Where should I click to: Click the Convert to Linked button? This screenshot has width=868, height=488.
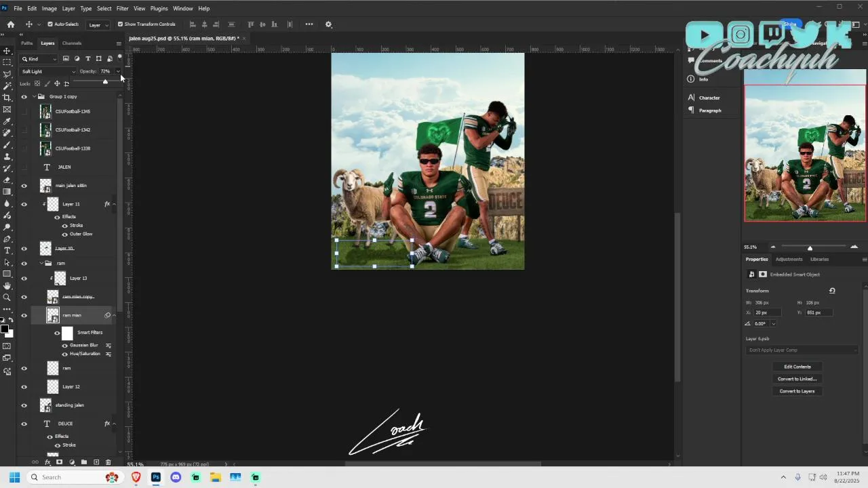(797, 379)
